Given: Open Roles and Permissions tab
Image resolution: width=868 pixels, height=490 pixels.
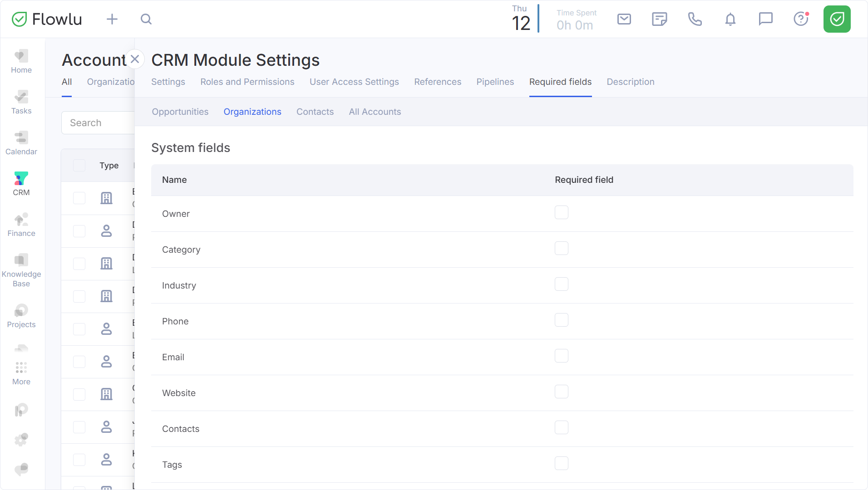Looking at the screenshot, I should 247,82.
